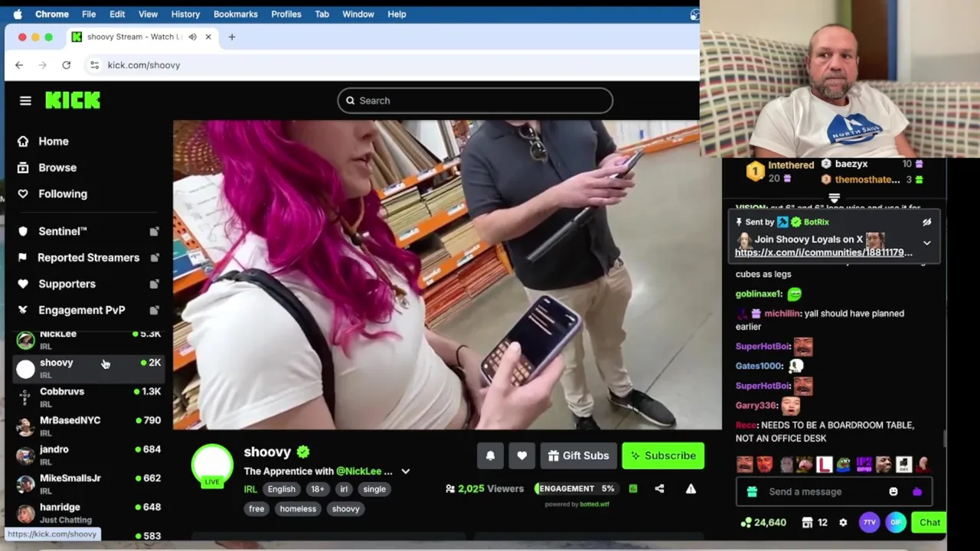Screen dimensions: 980x551
Task: Expand the stream title dropdown chevron
Action: pyautogui.click(x=406, y=471)
